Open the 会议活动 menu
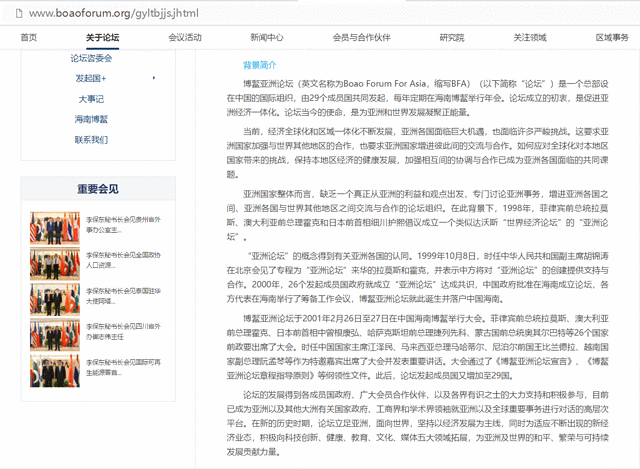This screenshot has height=469, width=640. tap(185, 37)
